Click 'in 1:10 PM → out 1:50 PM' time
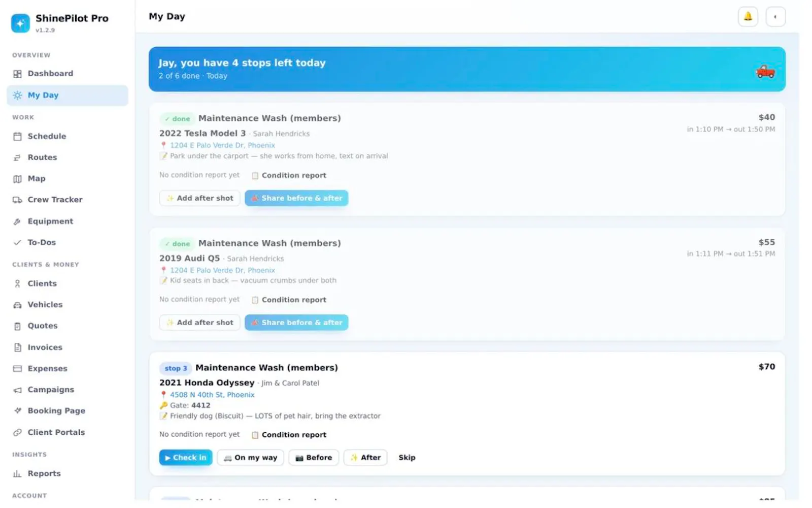Screen dimensions: 812x508 731,130
